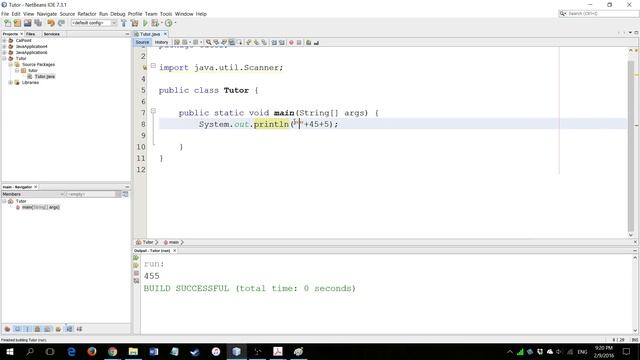Click the New File toolbar icon
This screenshot has width=640, height=360.
(x=8, y=23)
